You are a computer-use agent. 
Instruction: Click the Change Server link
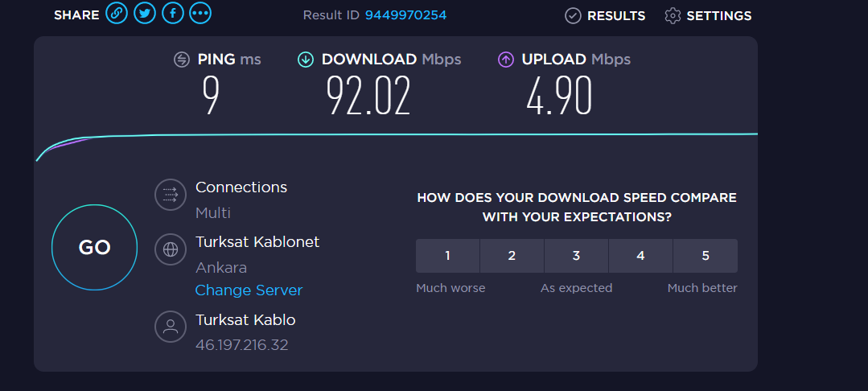[x=249, y=290]
